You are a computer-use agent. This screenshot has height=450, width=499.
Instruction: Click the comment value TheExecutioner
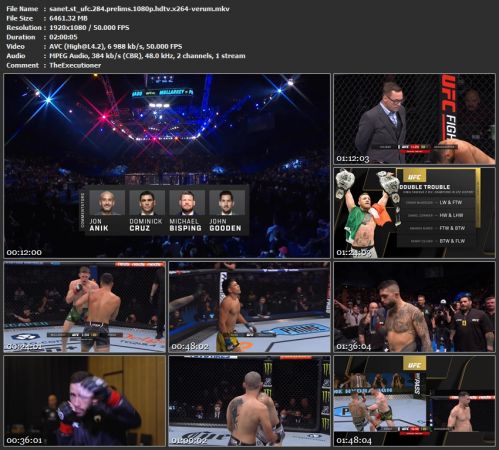point(75,65)
